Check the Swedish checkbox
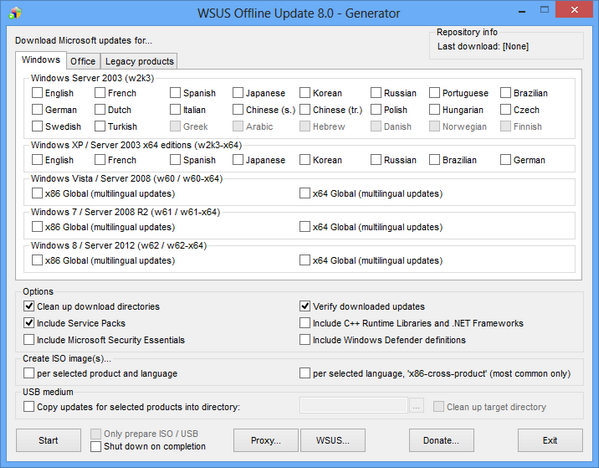The image size is (599, 468). pos(37,126)
